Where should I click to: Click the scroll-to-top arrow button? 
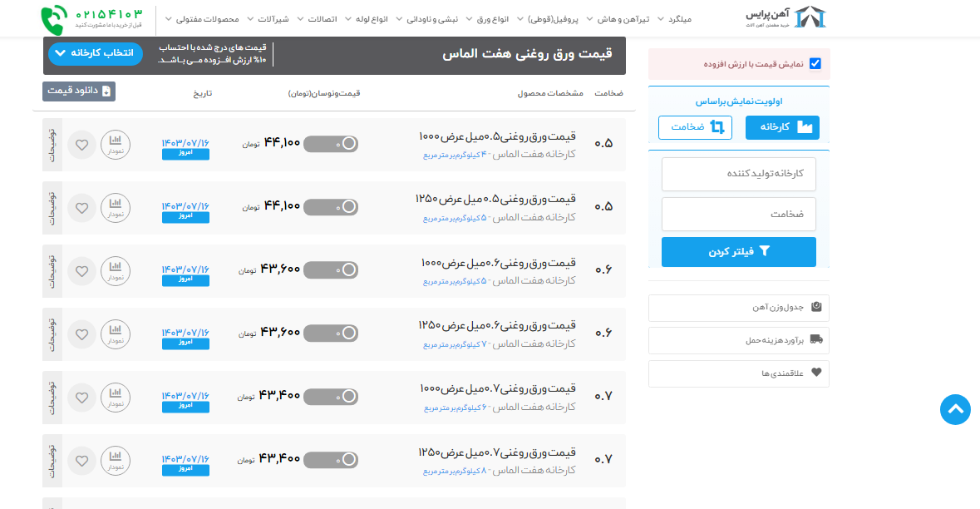pyautogui.click(x=955, y=409)
